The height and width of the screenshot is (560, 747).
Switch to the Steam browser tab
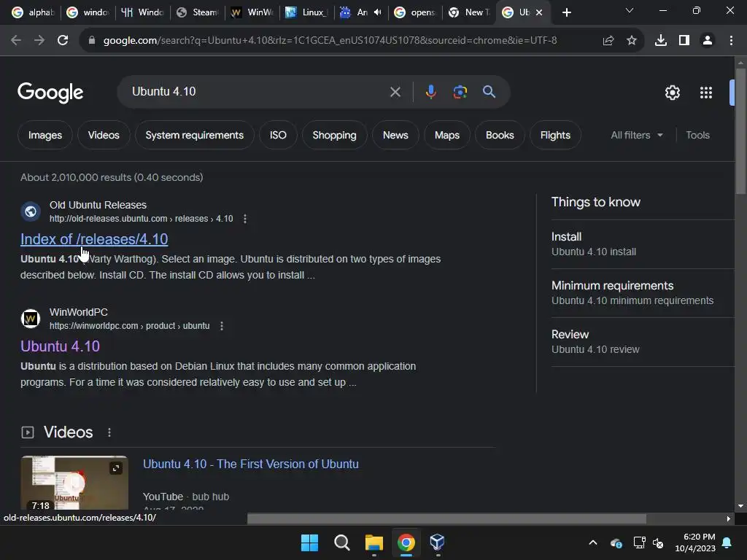197,12
